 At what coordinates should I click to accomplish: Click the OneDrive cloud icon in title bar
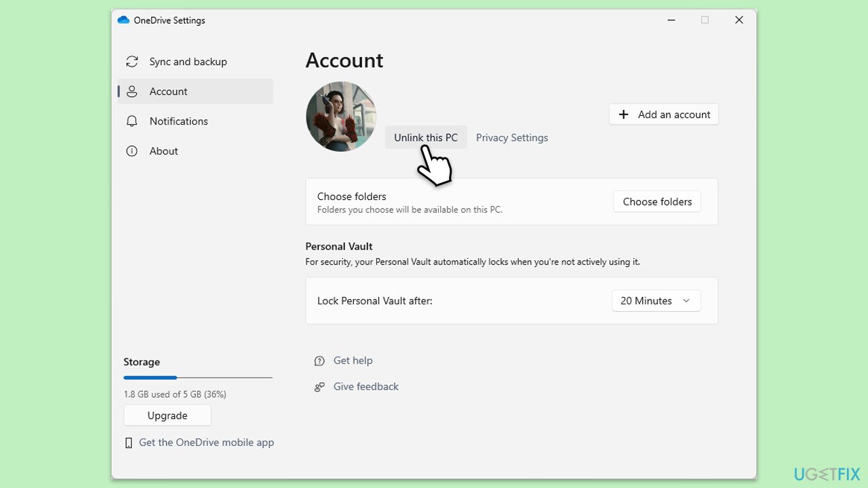click(123, 20)
